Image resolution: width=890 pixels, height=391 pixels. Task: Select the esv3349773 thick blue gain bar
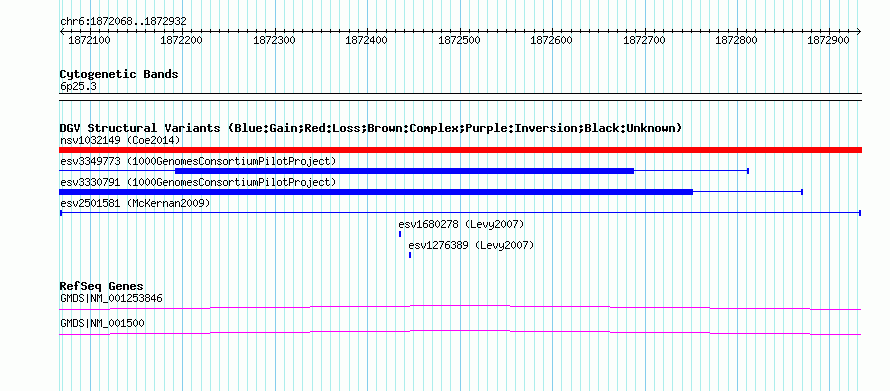[404, 171]
